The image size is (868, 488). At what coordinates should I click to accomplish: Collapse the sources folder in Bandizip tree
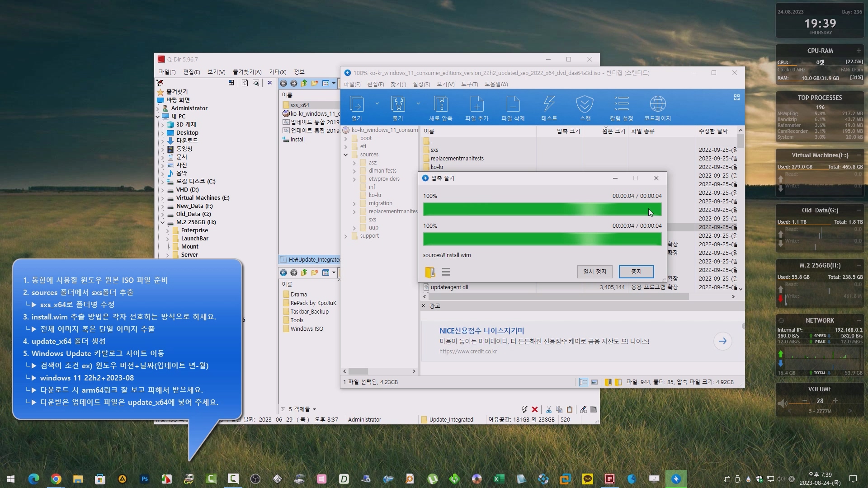[x=346, y=155]
